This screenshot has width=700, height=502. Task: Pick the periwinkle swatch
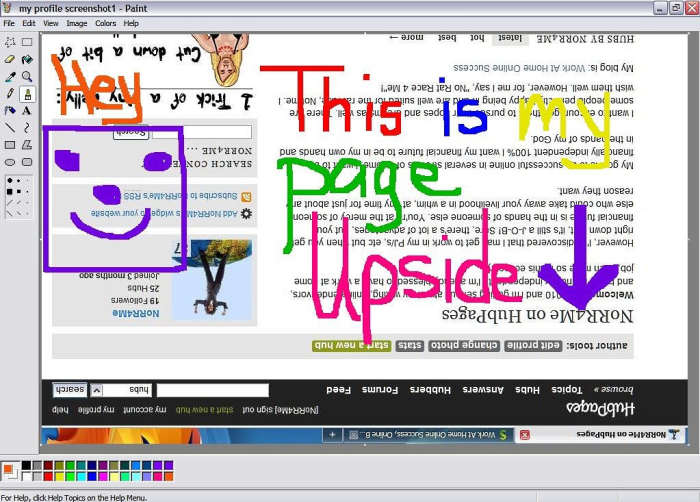point(147,476)
